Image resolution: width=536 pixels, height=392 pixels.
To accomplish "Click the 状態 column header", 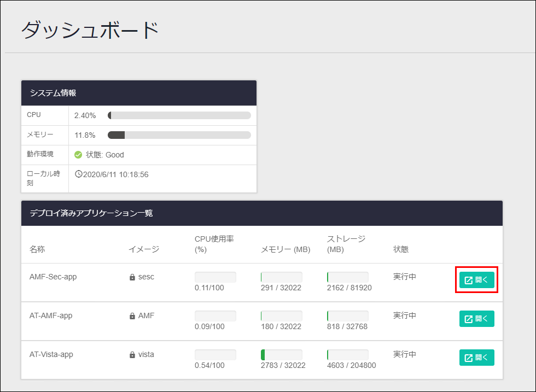I will click(x=401, y=249).
